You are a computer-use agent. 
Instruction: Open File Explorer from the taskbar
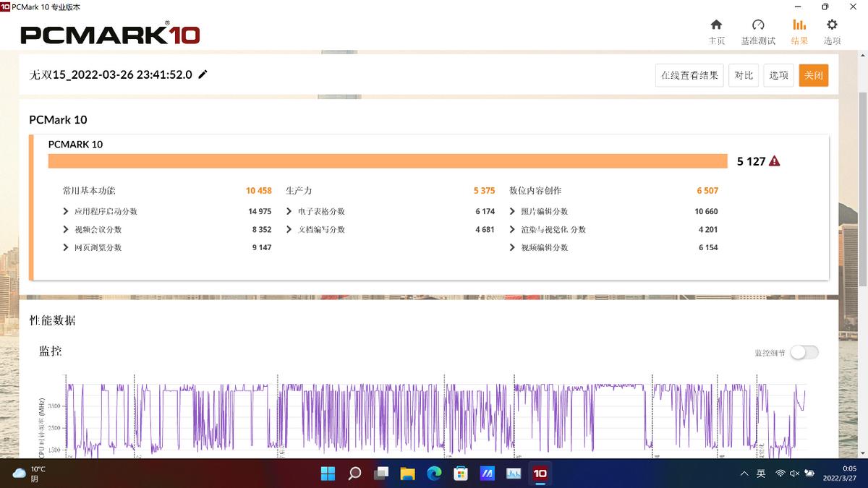click(x=407, y=474)
